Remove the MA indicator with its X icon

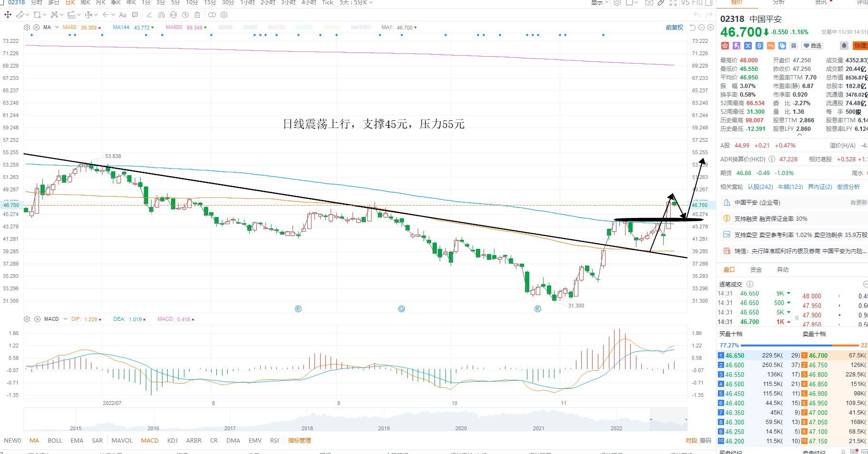click(x=36, y=27)
